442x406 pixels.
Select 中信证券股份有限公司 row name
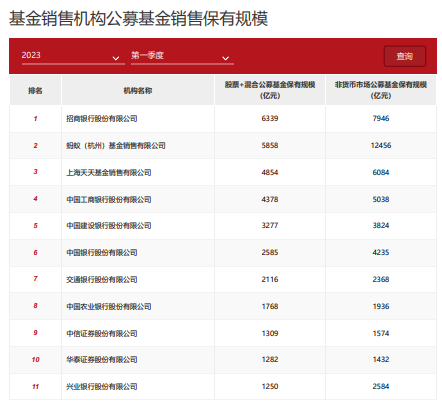(x=102, y=333)
